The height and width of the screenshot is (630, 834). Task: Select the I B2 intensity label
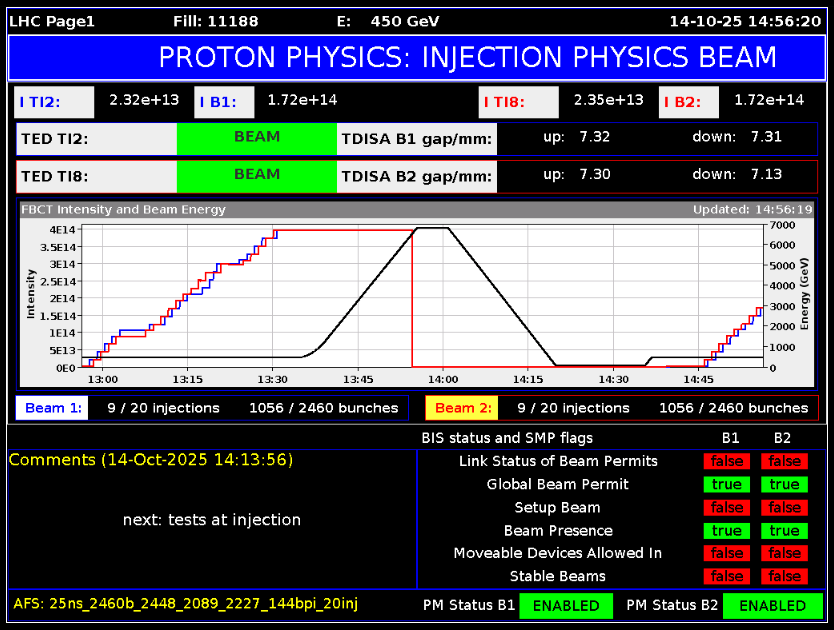[689, 101]
